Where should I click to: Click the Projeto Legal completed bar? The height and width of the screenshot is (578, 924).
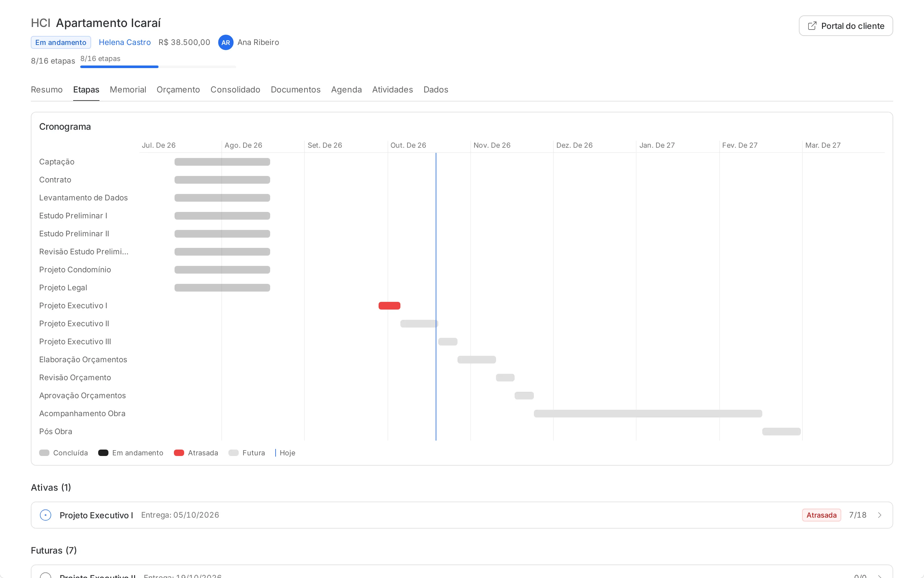coord(222,287)
